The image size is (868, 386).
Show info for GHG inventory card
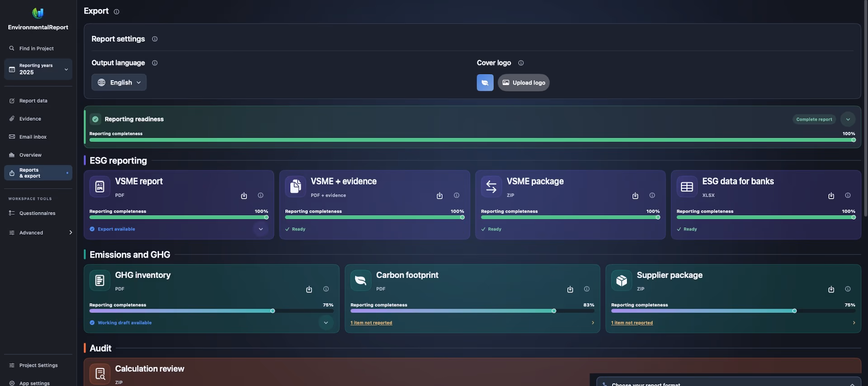(x=326, y=289)
